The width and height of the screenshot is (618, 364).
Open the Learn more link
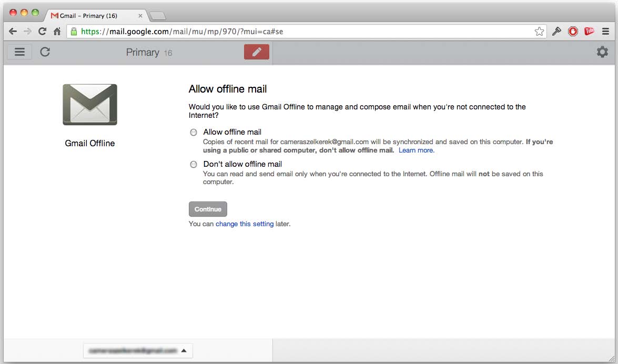click(x=416, y=150)
